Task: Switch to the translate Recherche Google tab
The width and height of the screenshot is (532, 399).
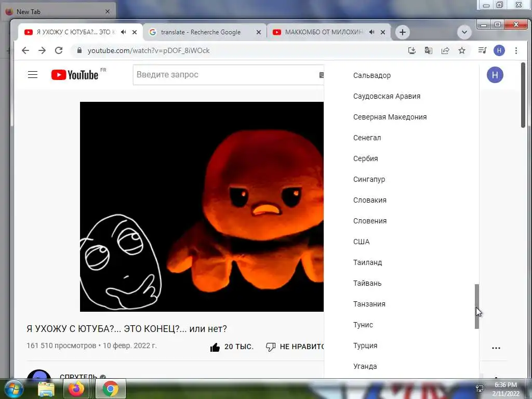Action: click(205, 32)
